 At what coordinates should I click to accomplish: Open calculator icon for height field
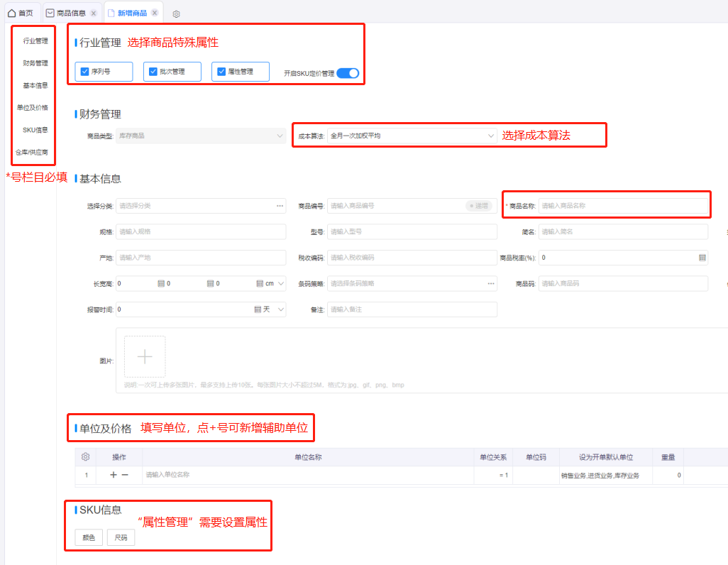tap(260, 283)
